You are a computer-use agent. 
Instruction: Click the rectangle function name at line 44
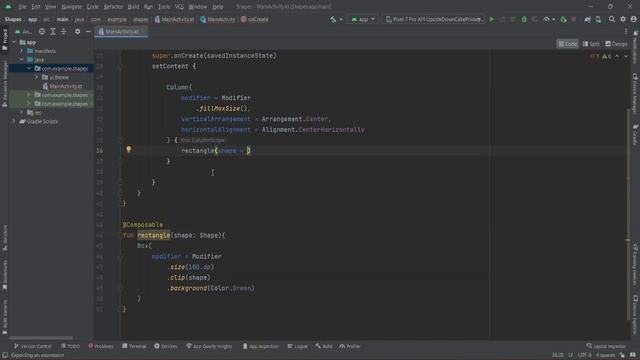point(153,235)
